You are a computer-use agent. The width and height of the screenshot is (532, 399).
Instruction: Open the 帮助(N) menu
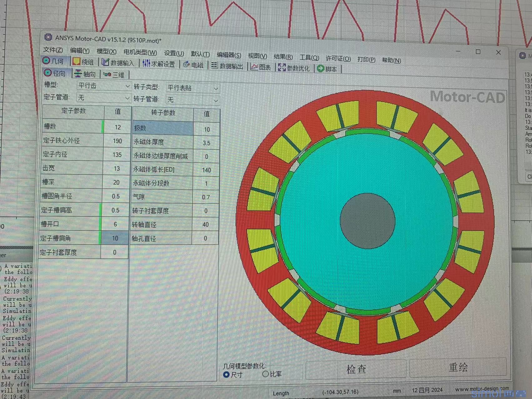pos(391,60)
